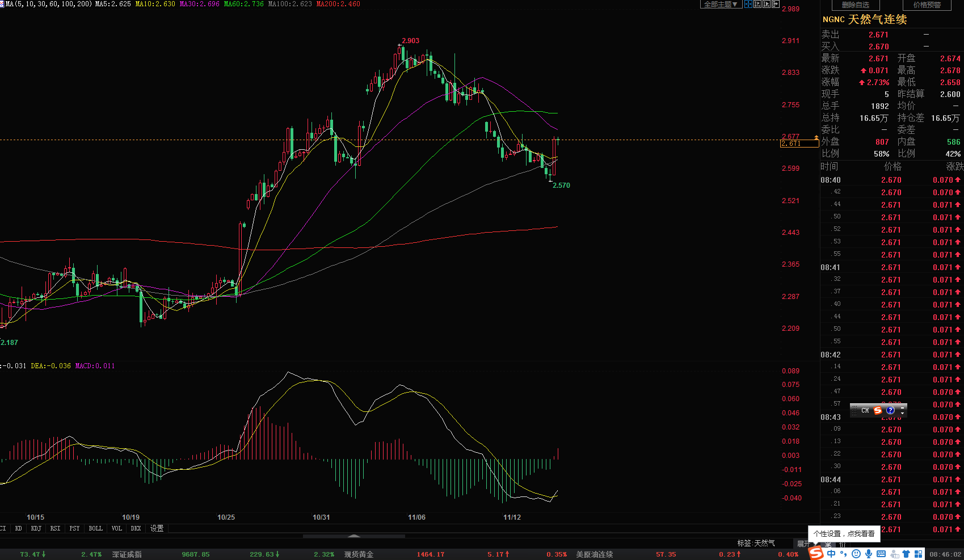964x560 pixels.
Task: Click the MA5:2.625 legend label
Action: pos(113,4)
